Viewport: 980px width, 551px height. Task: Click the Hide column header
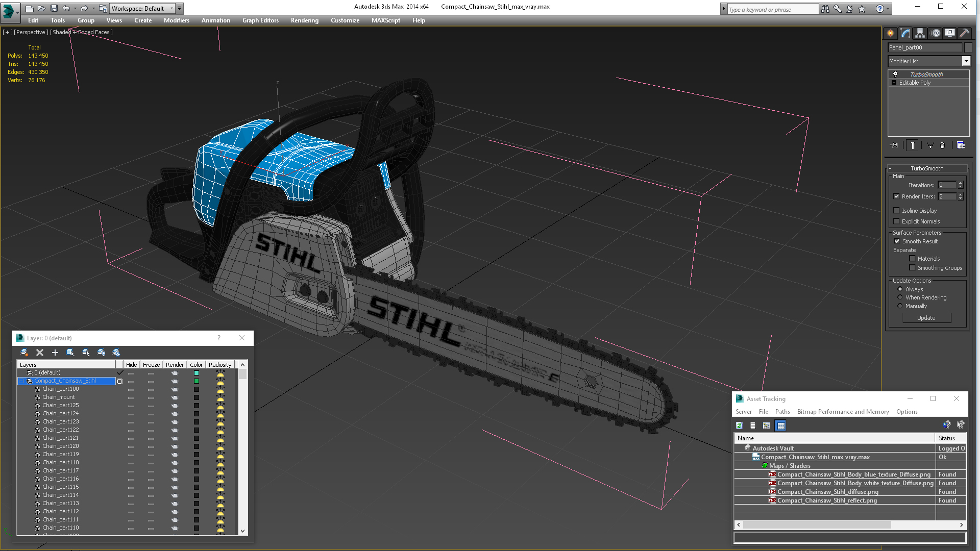click(x=132, y=365)
